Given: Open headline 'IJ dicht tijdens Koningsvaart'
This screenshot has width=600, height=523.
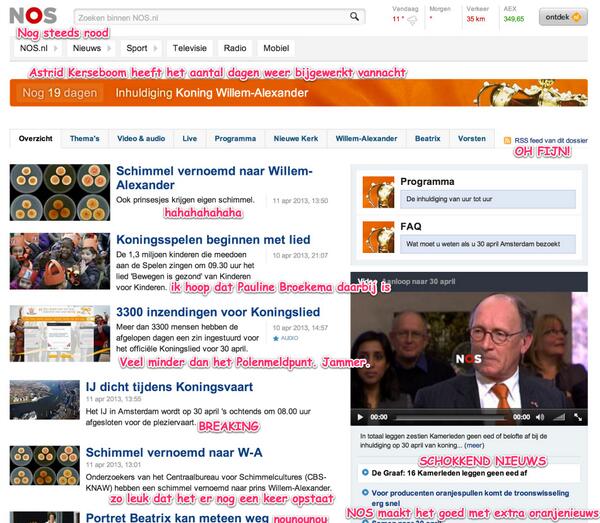Looking at the screenshot, I should [x=169, y=387].
